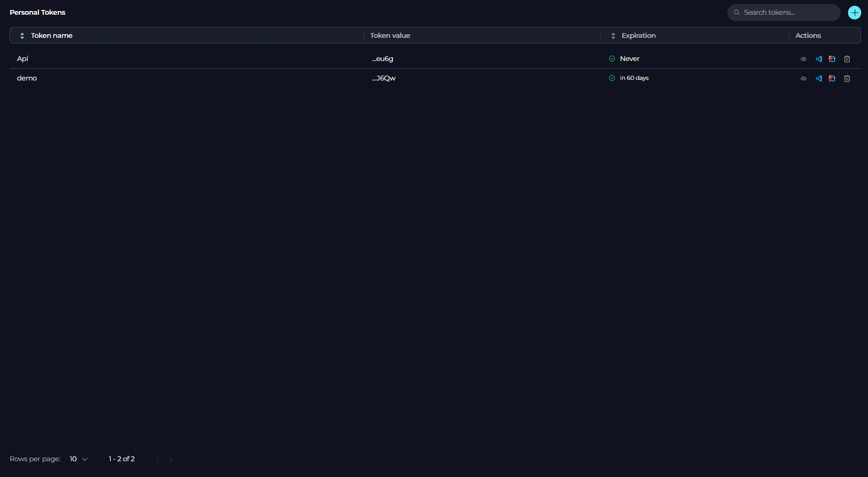The height and width of the screenshot is (477, 868).
Task: Sort by Expiration arrows
Action: (613, 36)
